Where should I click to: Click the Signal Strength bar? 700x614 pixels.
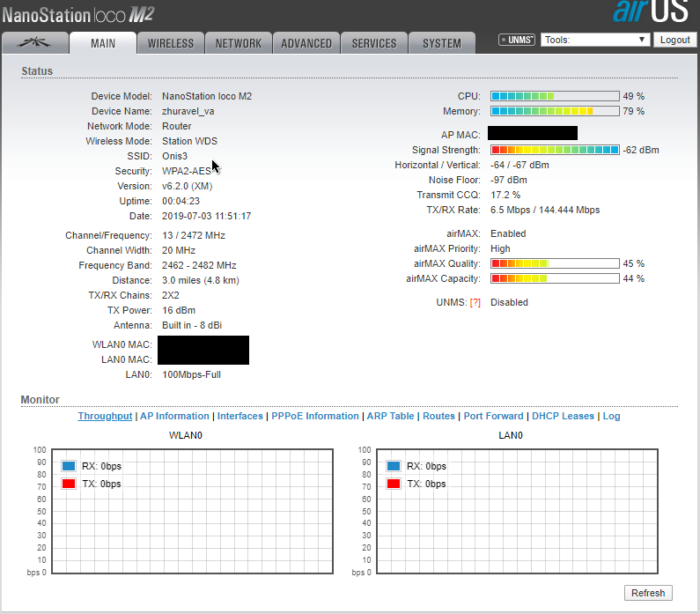(x=555, y=150)
